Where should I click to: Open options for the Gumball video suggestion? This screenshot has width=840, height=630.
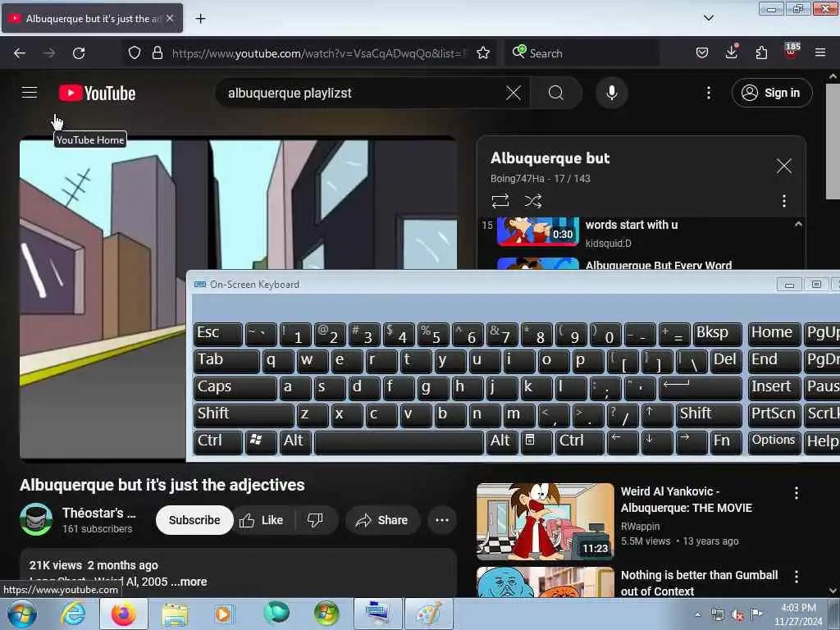tap(796, 577)
